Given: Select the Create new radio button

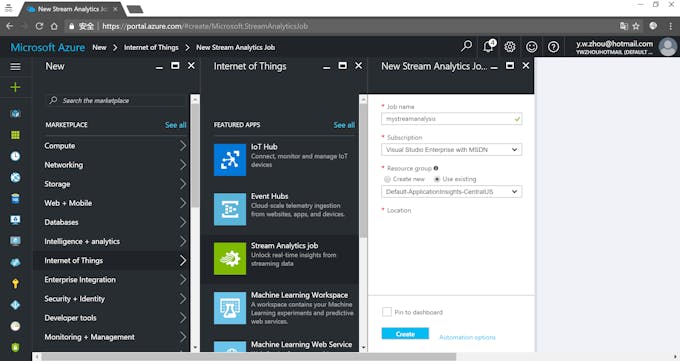Looking at the screenshot, I should tap(387, 179).
